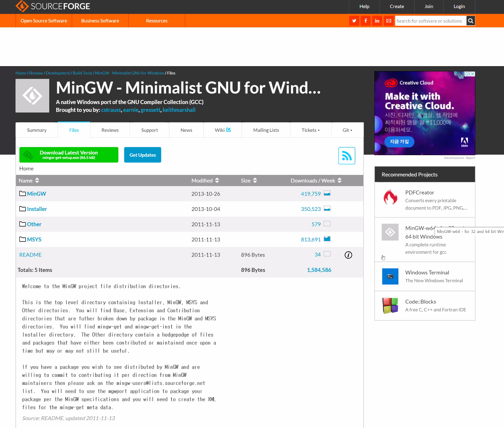Click the PDFCreator flame icon
This screenshot has height=428, width=504.
pyautogui.click(x=390, y=197)
